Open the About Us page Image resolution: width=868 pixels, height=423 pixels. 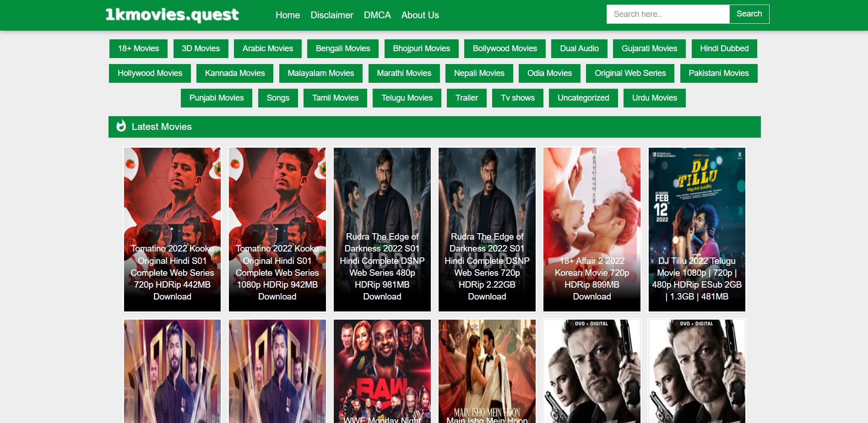point(420,15)
